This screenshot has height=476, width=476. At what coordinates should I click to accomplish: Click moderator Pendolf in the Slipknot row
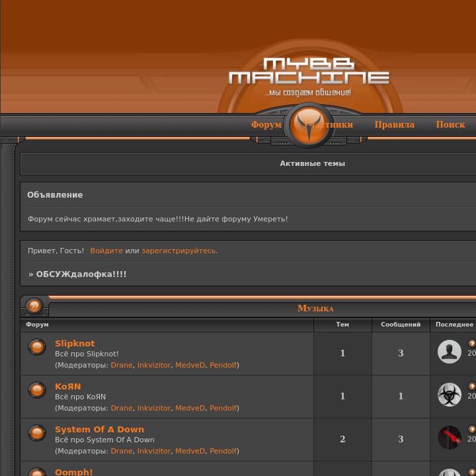tap(223, 365)
